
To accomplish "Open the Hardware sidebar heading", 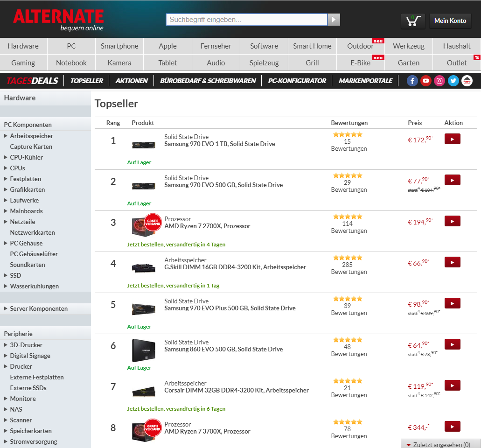I will pyautogui.click(x=20, y=98).
